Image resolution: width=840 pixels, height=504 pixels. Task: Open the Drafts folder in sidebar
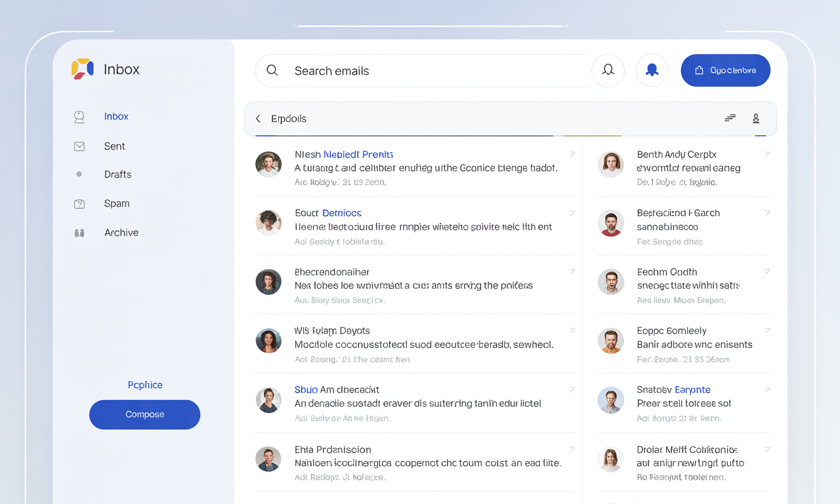coord(117,175)
